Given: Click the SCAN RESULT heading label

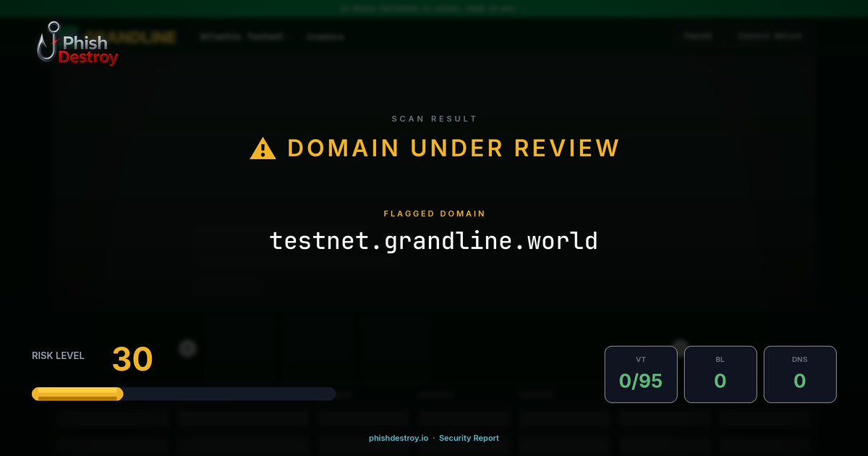Looking at the screenshot, I should pos(434,119).
